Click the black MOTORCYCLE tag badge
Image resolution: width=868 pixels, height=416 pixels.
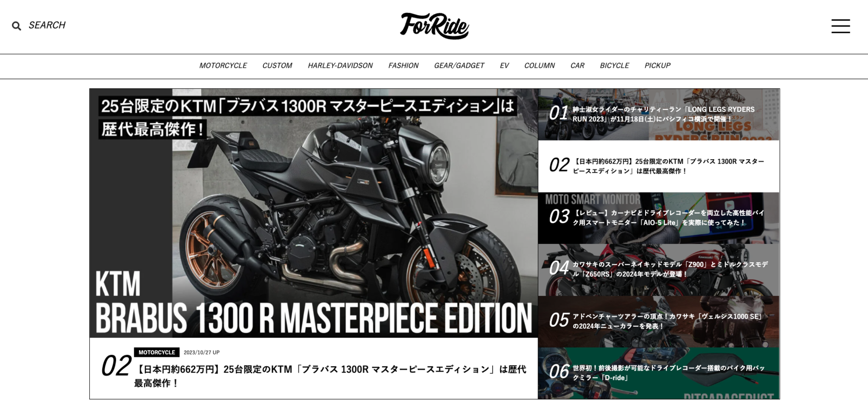point(157,352)
